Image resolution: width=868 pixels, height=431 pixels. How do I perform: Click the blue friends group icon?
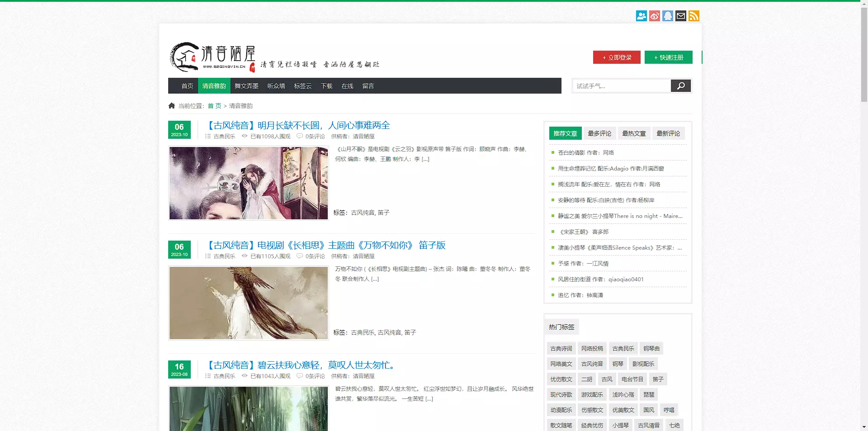[641, 16]
